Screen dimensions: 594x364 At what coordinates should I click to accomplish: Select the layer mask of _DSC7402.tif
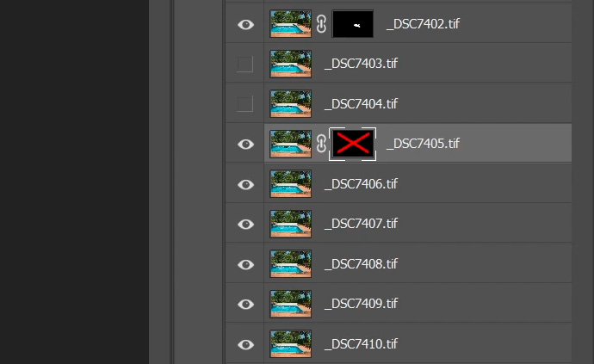(353, 24)
